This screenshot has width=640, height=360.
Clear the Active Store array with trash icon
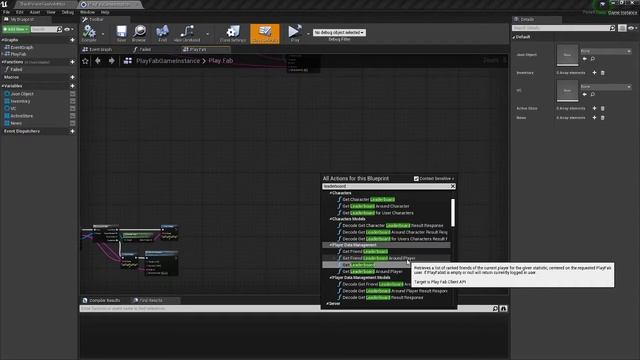(x=602, y=108)
